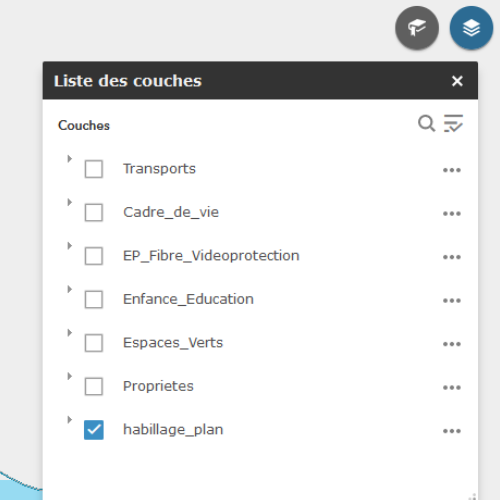Open the layer filter options icon
The image size is (500, 500).
point(453,123)
